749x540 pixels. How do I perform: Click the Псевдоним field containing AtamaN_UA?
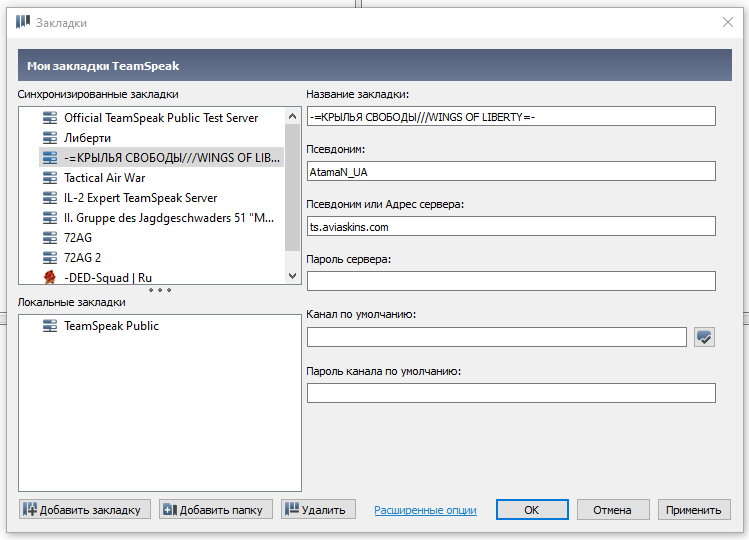[511, 171]
